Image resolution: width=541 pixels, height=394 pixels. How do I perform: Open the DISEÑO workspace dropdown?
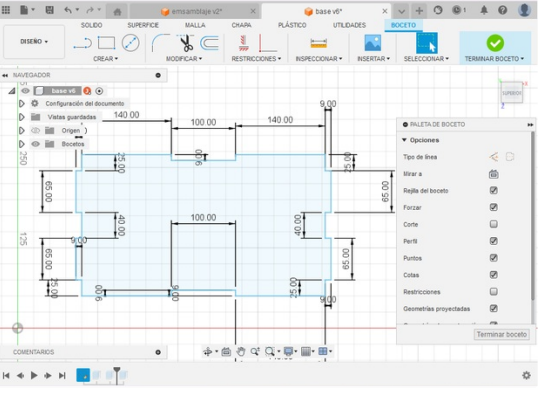click(34, 41)
